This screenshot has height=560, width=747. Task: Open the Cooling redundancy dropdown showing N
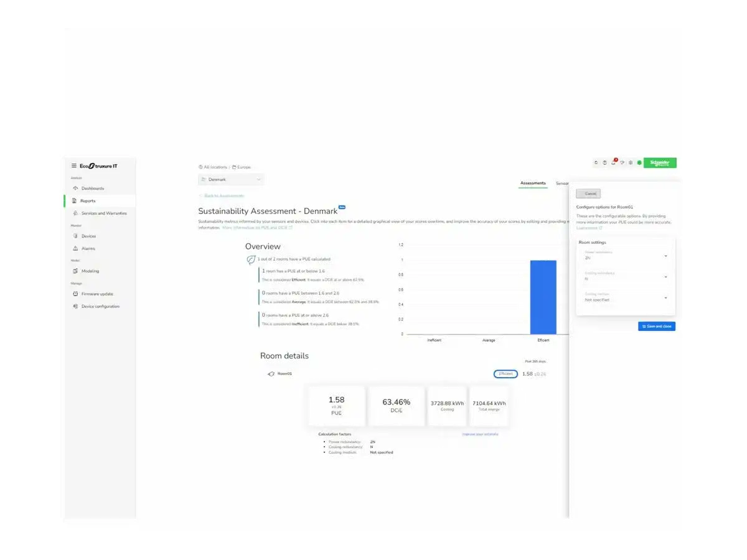624,277
